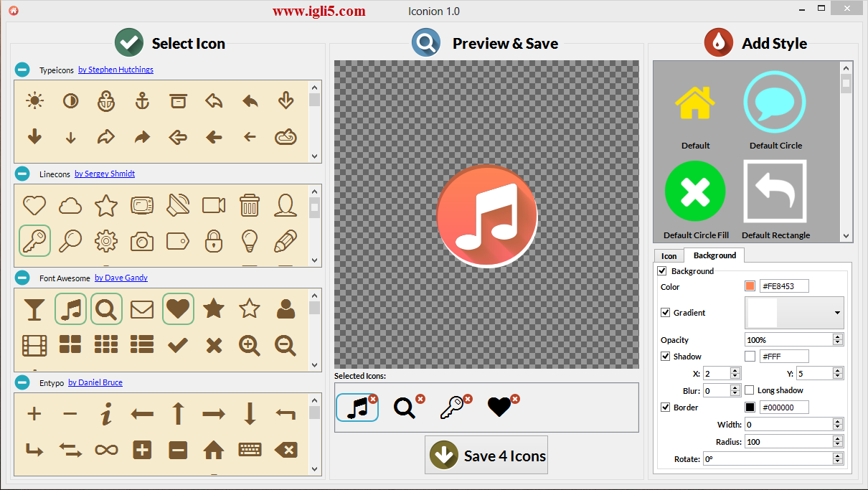The image size is (868, 490).
Task: Enable the Long shadow checkbox
Action: tap(750, 390)
